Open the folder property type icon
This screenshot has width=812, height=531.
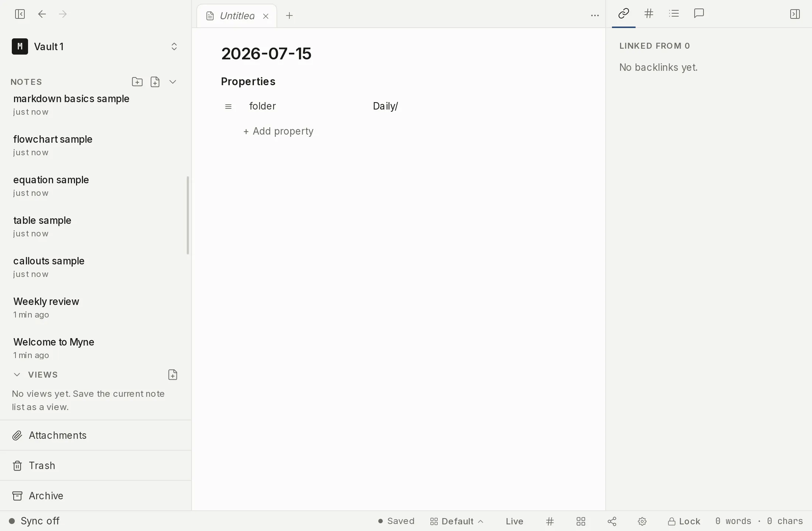pos(228,107)
